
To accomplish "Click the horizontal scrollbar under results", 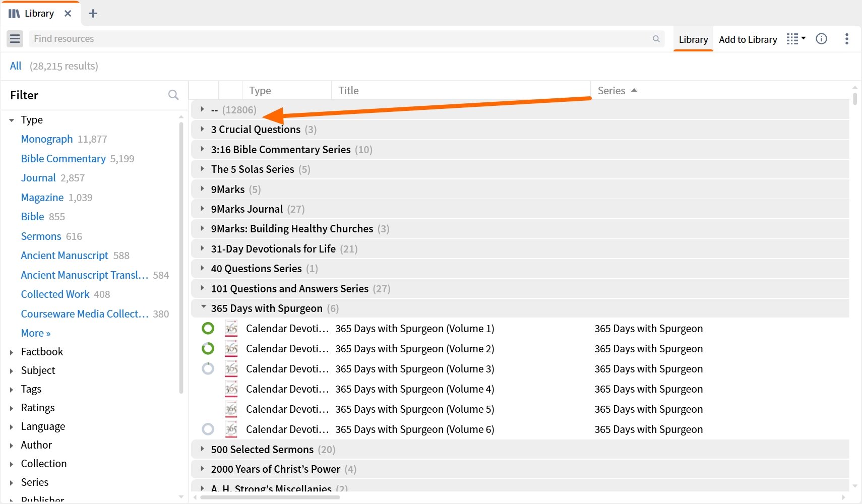I will (x=270, y=497).
